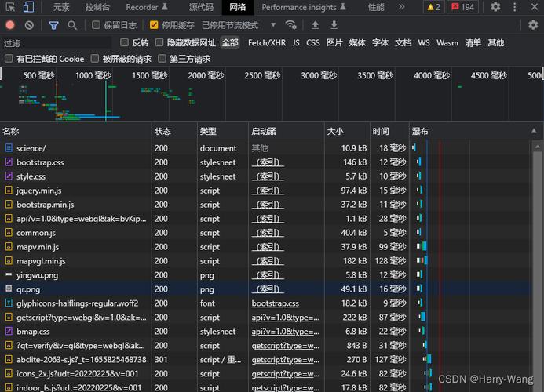Stop recording with the red record button
Viewport: 544px width, 392px height.
coord(10,25)
